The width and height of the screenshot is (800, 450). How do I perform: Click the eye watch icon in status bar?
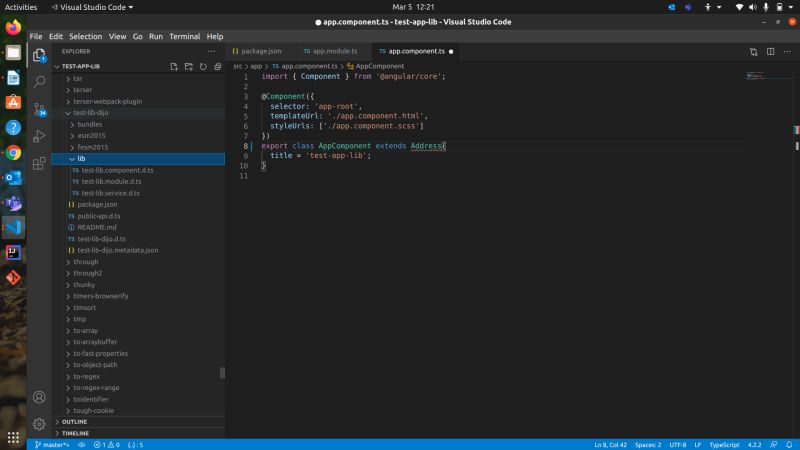(x=82, y=445)
